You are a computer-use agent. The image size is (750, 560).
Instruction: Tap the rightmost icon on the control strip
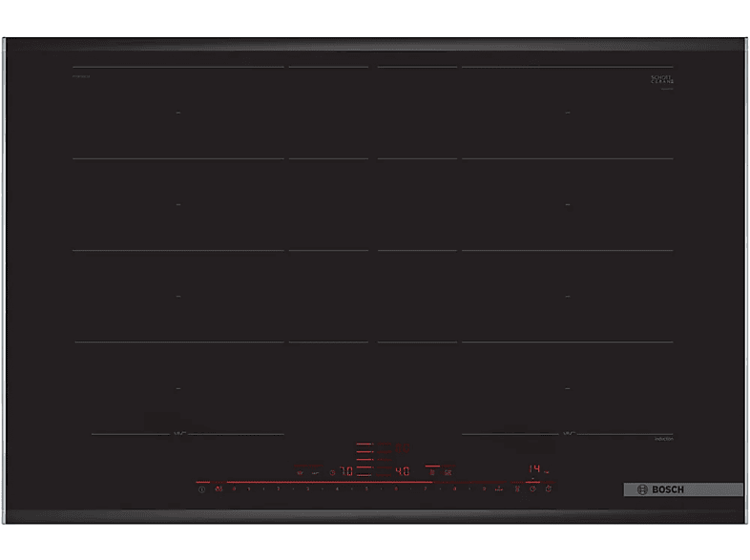point(548,489)
